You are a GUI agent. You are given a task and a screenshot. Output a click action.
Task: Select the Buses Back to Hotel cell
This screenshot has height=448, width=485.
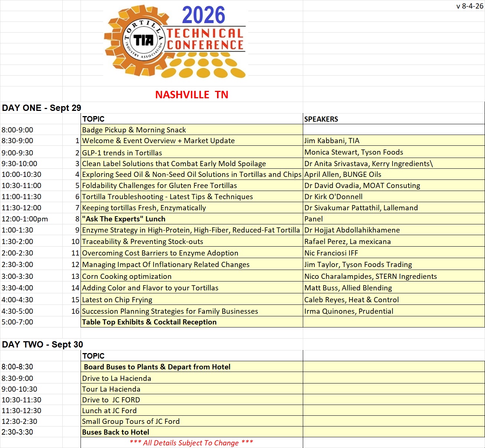[192, 432]
